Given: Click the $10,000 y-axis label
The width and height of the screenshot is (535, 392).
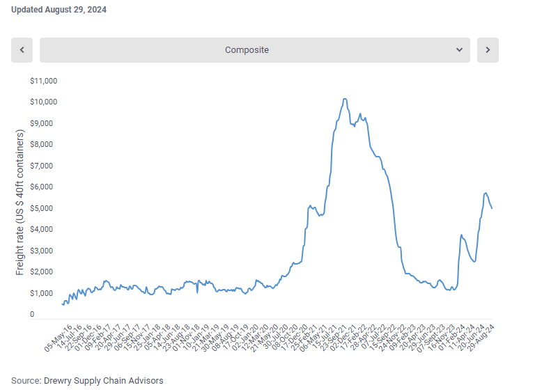Looking at the screenshot, I should pyautogui.click(x=43, y=102).
